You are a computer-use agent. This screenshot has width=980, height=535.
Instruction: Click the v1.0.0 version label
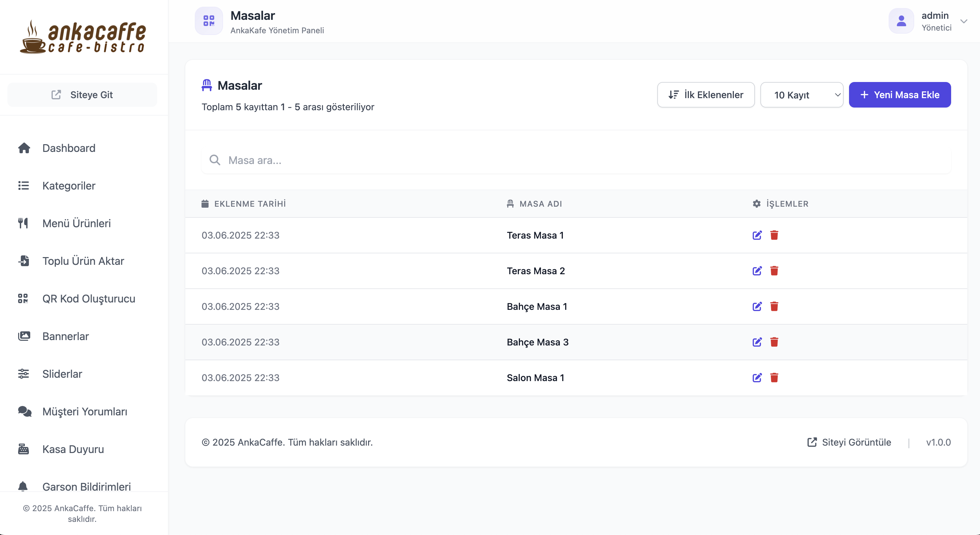938,442
